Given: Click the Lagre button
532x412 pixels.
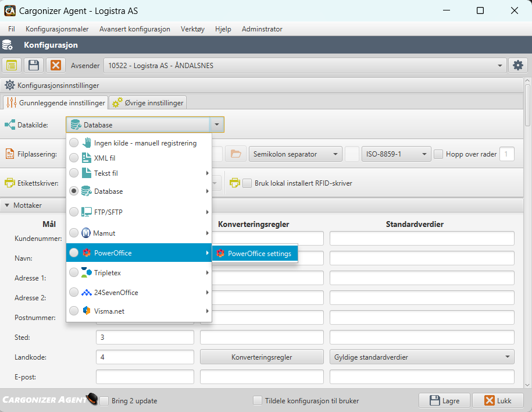Looking at the screenshot, I should (x=444, y=400).
